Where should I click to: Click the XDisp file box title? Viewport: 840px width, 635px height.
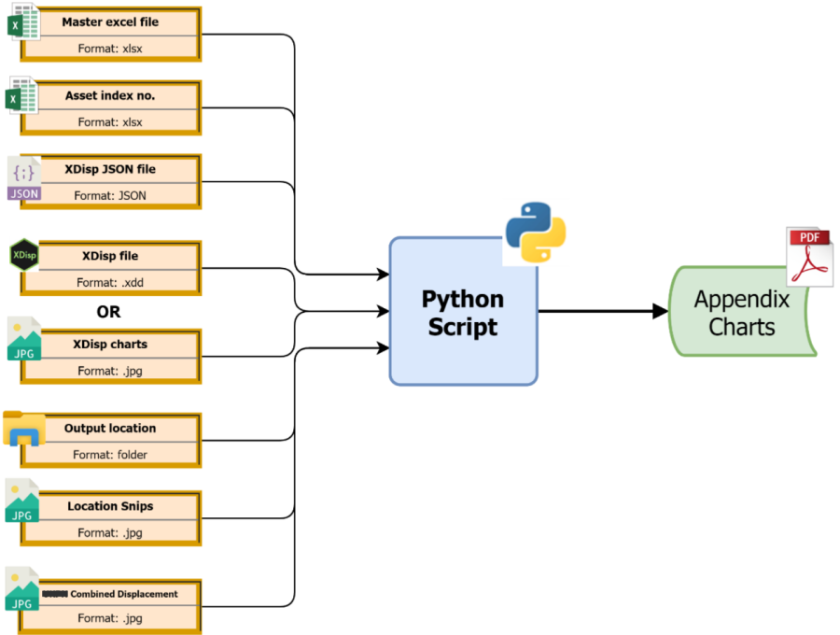(109, 256)
